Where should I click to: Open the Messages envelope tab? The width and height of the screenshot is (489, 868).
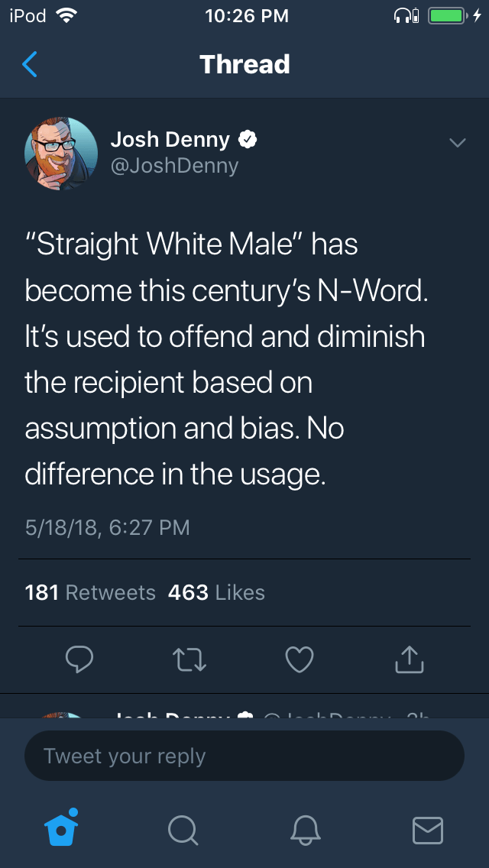pos(427,829)
